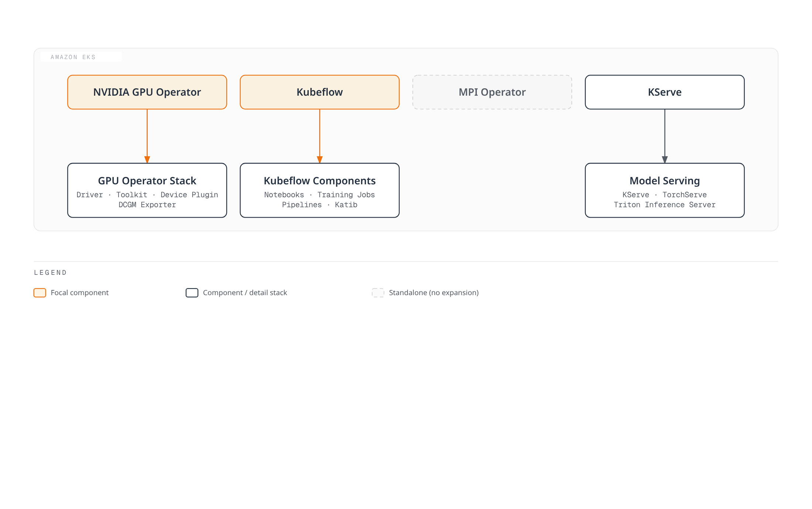Click the top-row Kubeflow focal component box
The height and width of the screenshot is (509, 812).
(320, 92)
